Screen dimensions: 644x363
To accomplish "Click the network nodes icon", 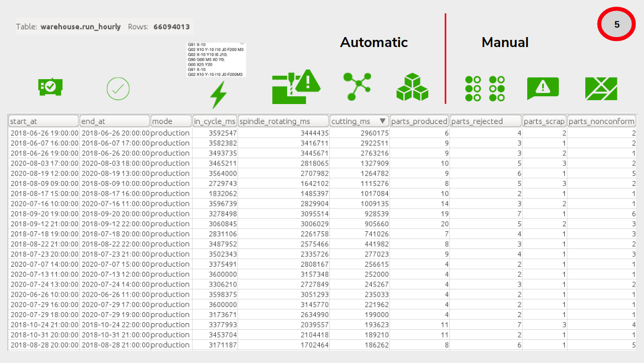I will 357,87.
